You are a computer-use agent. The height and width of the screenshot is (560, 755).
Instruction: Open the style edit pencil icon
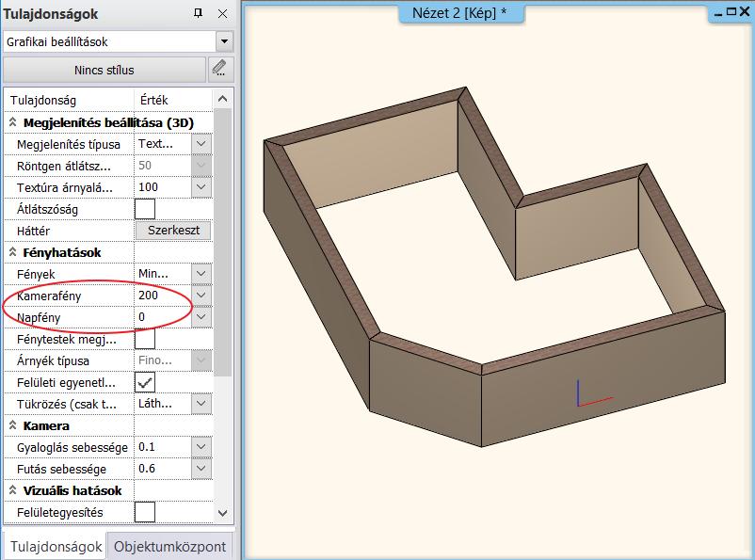tap(220, 70)
